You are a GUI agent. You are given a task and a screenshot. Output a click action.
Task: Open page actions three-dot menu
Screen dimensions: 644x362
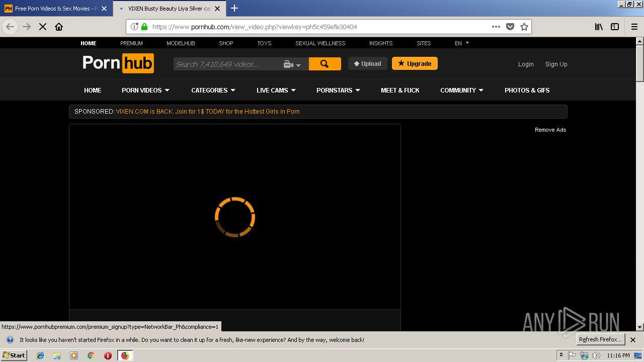pyautogui.click(x=496, y=27)
